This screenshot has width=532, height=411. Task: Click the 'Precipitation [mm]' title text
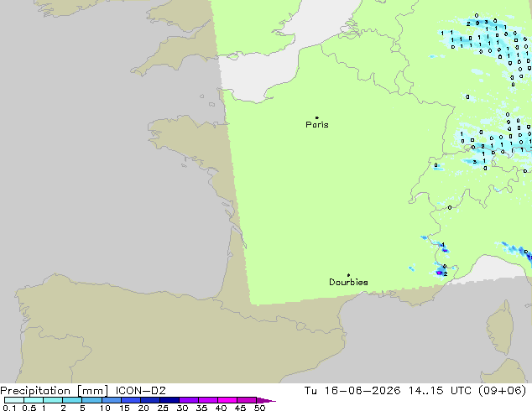click(55, 391)
